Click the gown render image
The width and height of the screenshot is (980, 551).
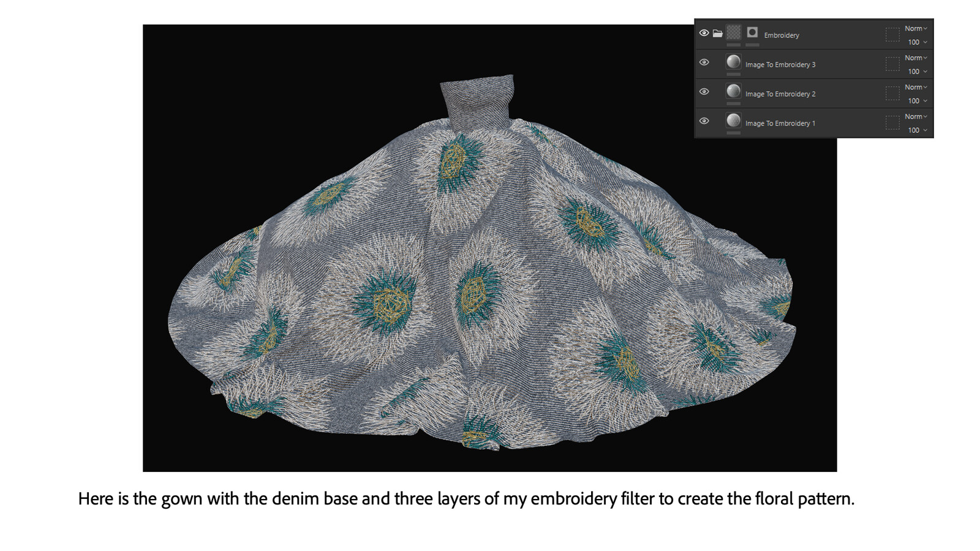pos(489,248)
